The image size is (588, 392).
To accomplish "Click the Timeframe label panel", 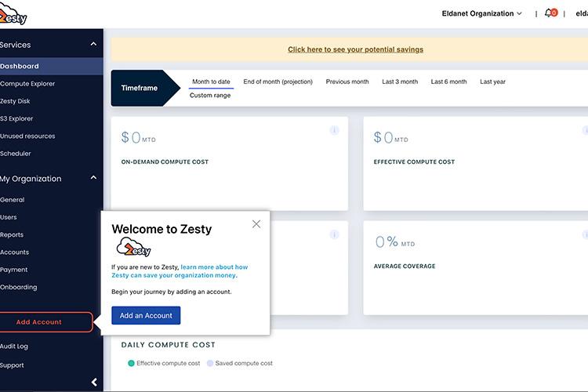I will 146,88.
